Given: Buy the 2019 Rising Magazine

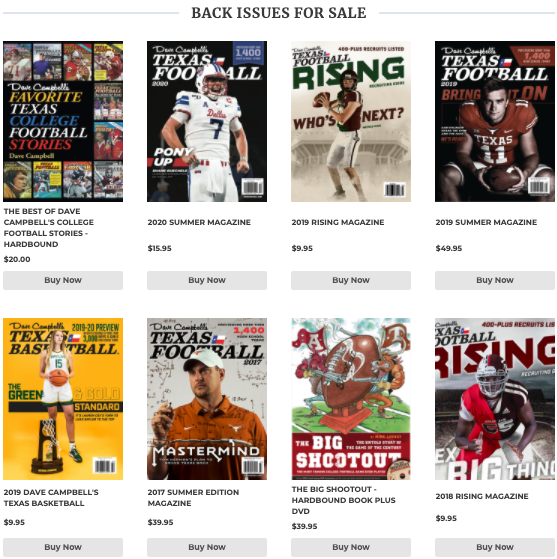Looking at the screenshot, I should tap(351, 280).
